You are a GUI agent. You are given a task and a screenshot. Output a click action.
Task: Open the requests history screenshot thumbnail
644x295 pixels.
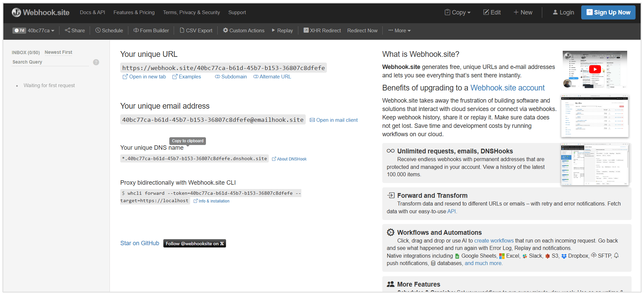point(595,164)
